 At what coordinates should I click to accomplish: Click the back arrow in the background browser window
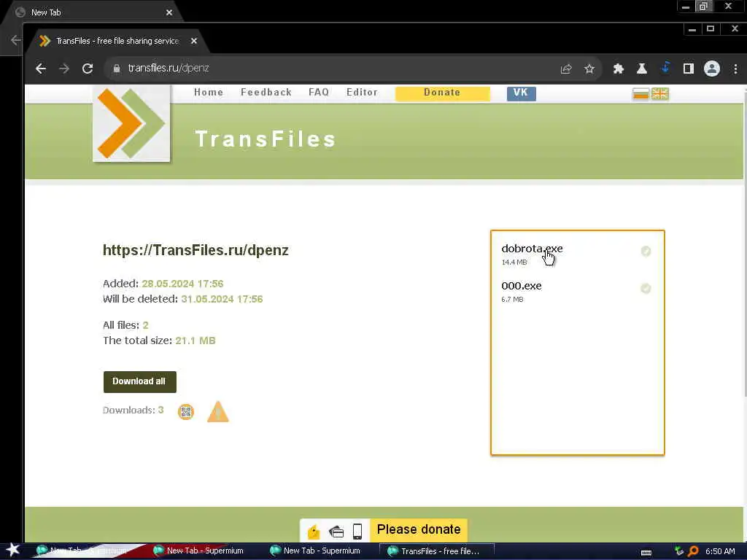click(x=16, y=40)
